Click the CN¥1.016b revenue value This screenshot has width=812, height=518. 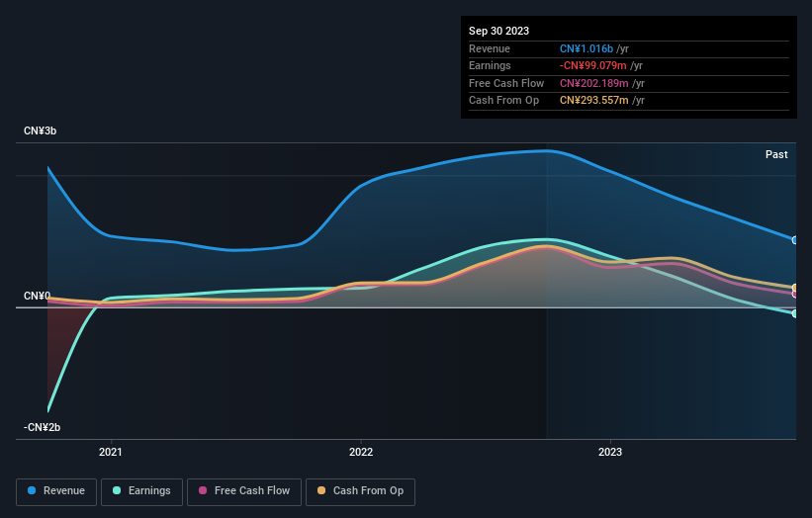(586, 48)
